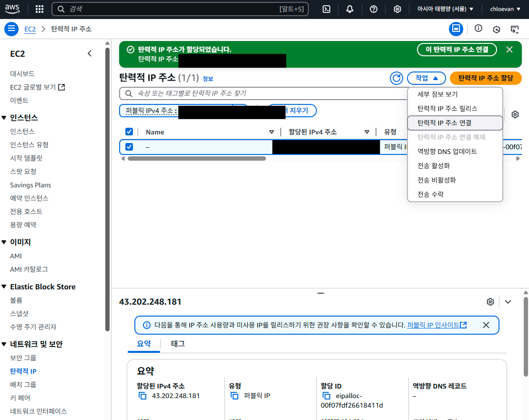Focus the top 검색 search field
Viewport: 529px width, 420px height.
(x=180, y=9)
